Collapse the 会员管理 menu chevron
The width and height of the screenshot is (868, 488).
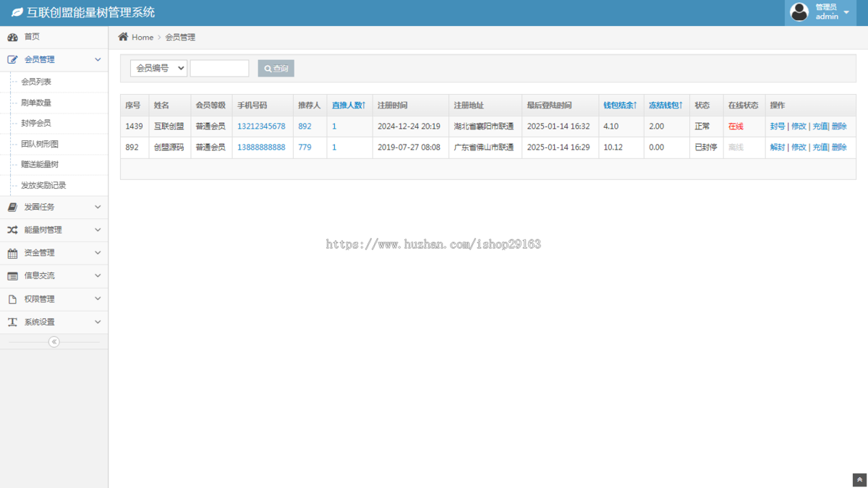point(98,60)
